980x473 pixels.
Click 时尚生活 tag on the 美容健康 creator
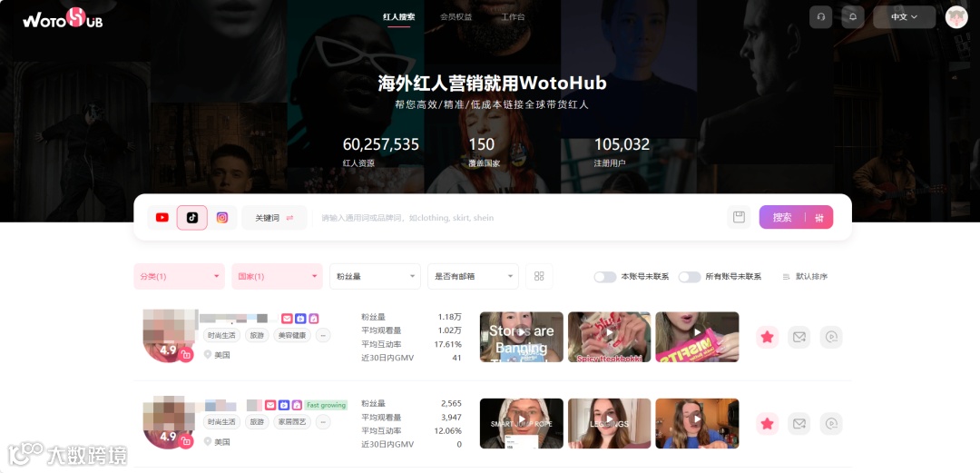tap(222, 335)
